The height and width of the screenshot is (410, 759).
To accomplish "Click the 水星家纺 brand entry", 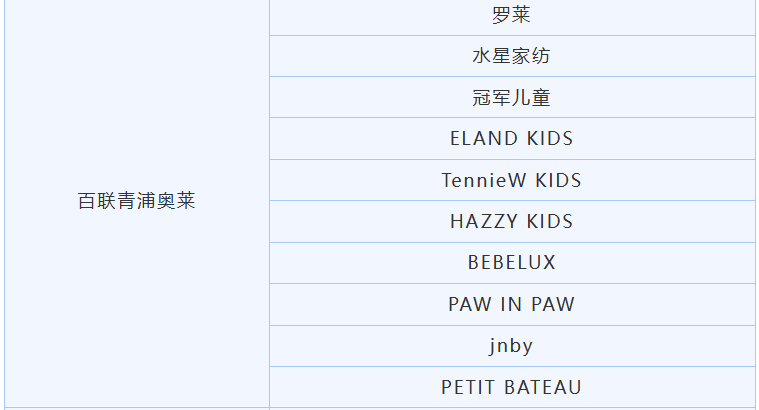I will point(511,56).
